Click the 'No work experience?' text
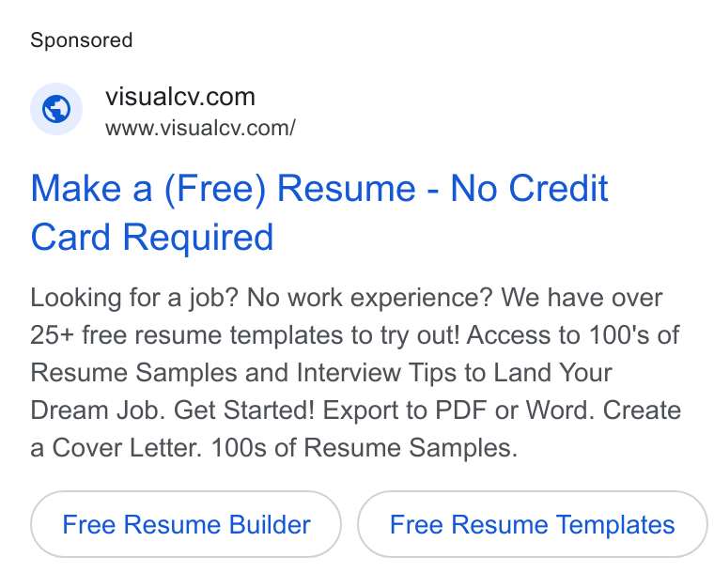 (370, 298)
